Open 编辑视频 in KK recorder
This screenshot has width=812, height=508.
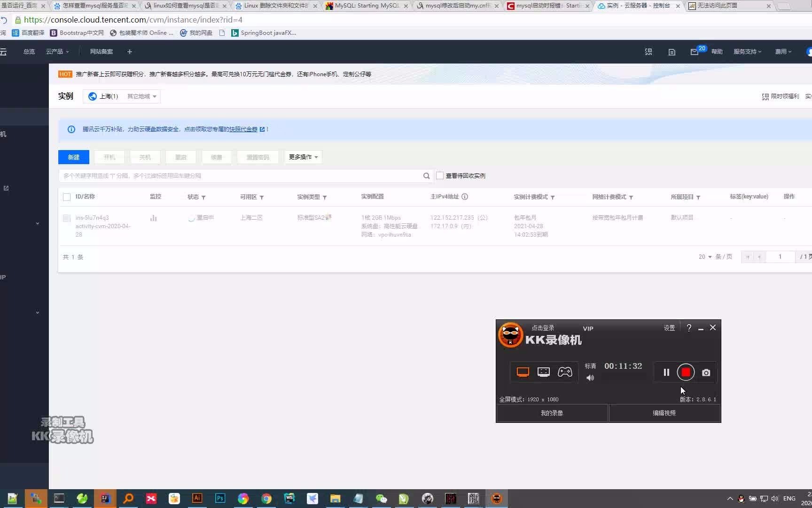coord(664,413)
